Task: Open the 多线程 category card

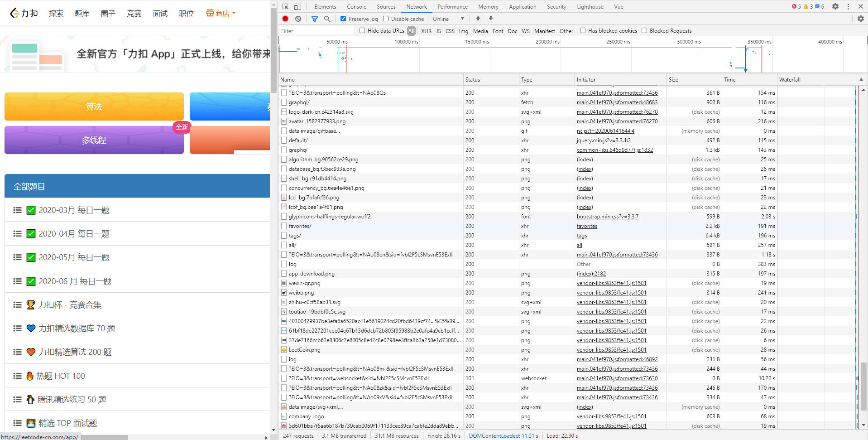Action: [x=94, y=140]
